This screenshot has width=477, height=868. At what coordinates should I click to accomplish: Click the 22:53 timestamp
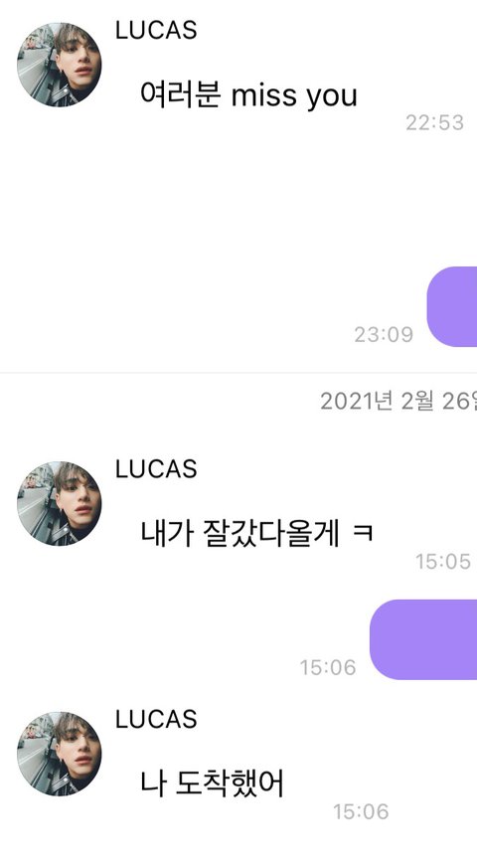(434, 122)
